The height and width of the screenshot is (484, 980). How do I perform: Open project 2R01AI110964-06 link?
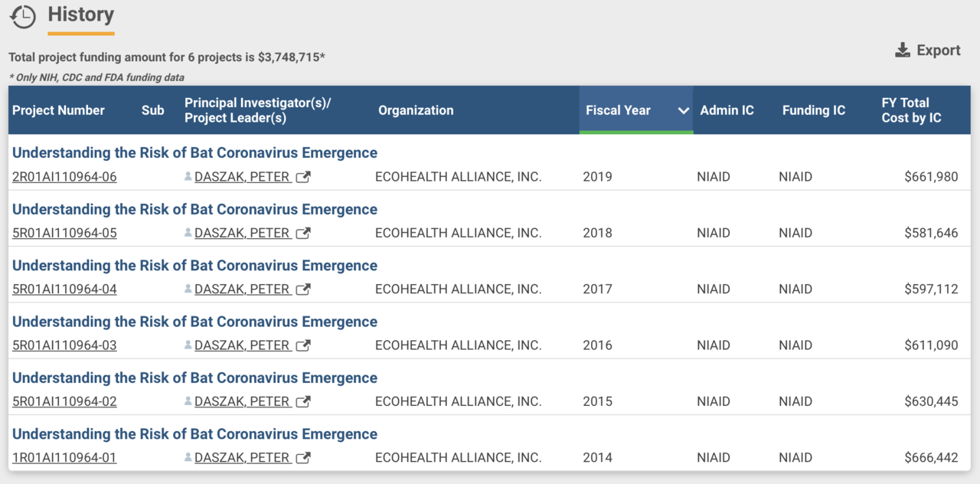(x=64, y=177)
